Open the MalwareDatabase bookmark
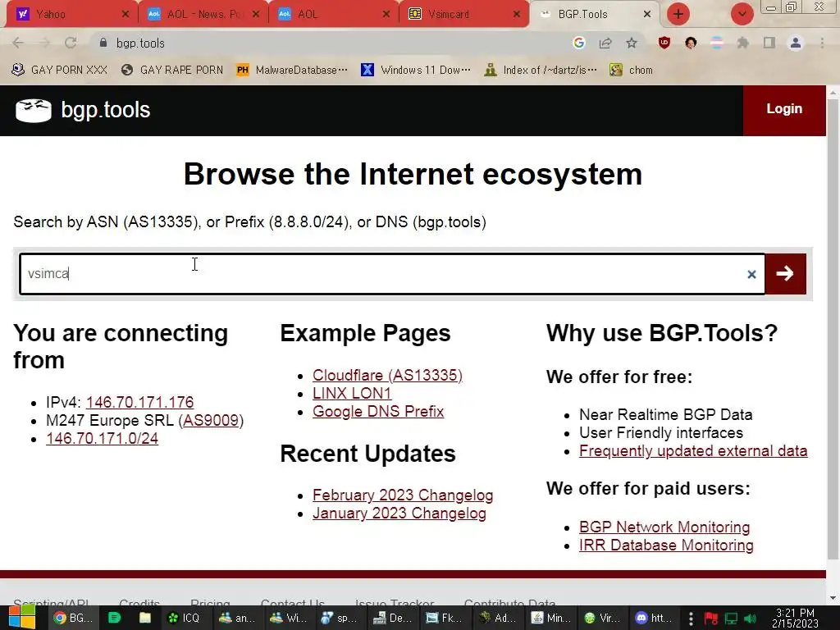 pyautogui.click(x=293, y=71)
